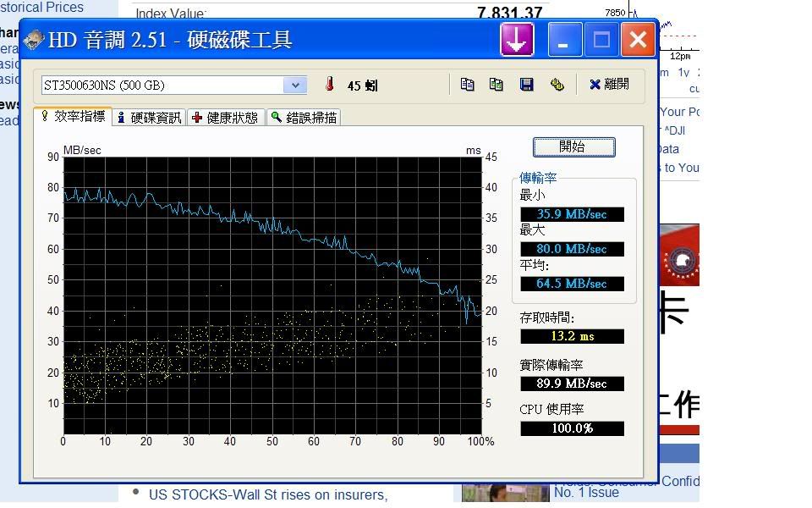Click the access time 13.2 ms field
Image resolution: width=812 pixels, height=508 pixels.
pos(572,336)
